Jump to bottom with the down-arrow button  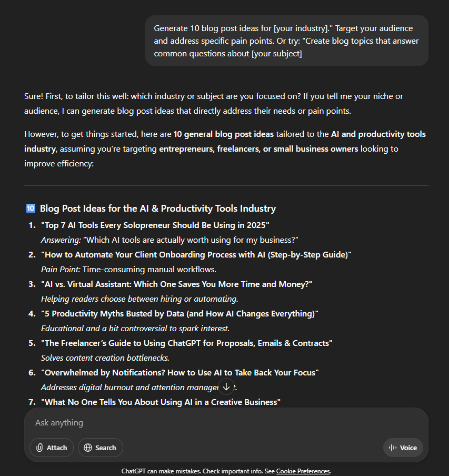pyautogui.click(x=226, y=386)
